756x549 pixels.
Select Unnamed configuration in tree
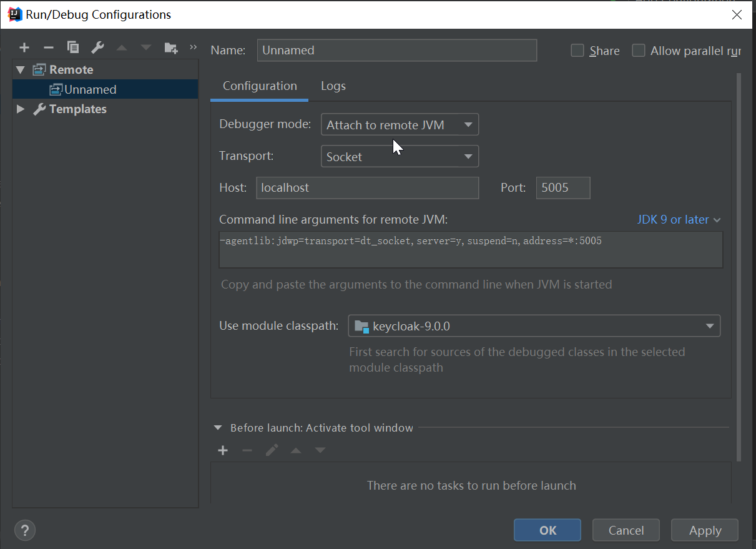pyautogui.click(x=105, y=89)
